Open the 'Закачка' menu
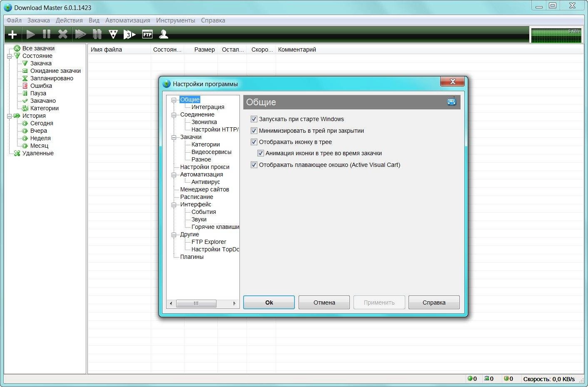 [38, 20]
